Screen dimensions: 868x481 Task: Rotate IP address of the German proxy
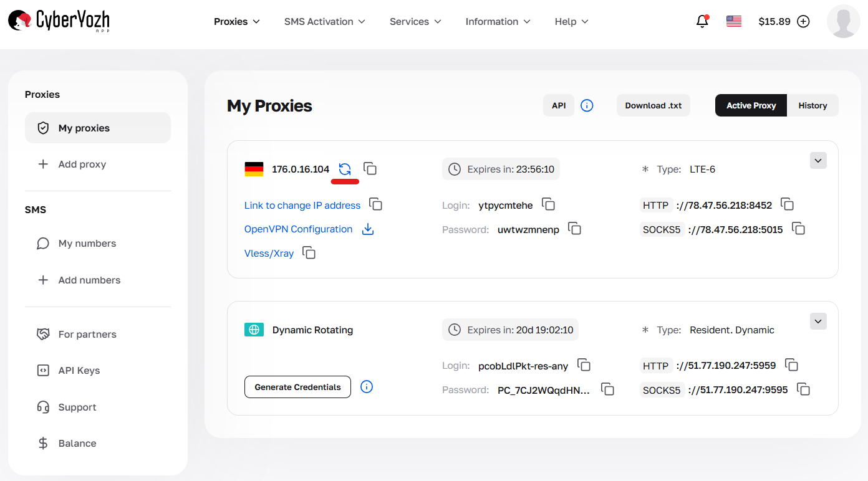tap(345, 168)
